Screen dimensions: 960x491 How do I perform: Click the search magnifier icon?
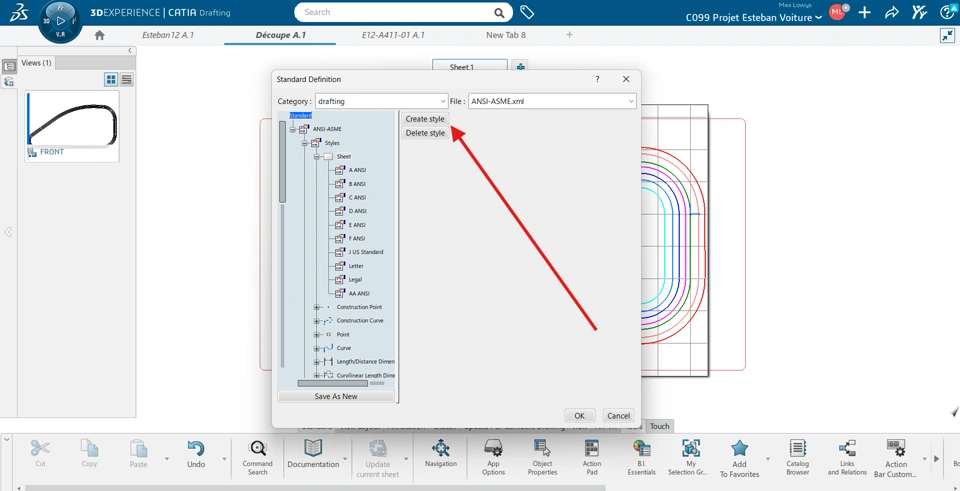pos(500,12)
